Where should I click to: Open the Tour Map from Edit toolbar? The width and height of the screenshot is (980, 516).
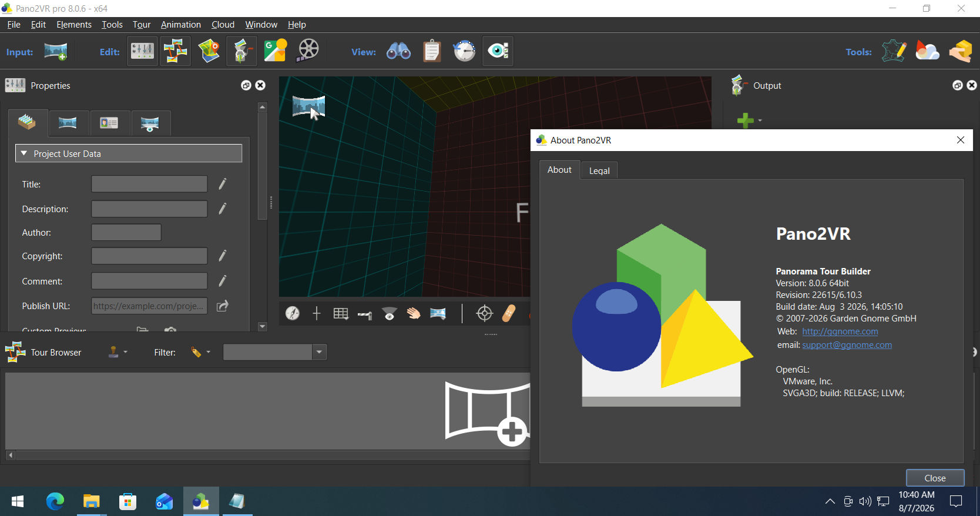[x=209, y=51]
